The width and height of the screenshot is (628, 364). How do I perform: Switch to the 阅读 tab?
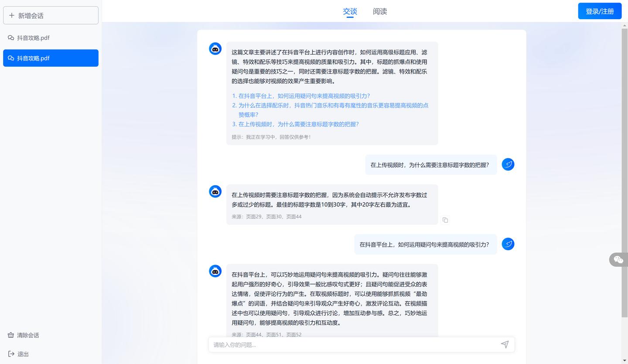[x=379, y=11]
